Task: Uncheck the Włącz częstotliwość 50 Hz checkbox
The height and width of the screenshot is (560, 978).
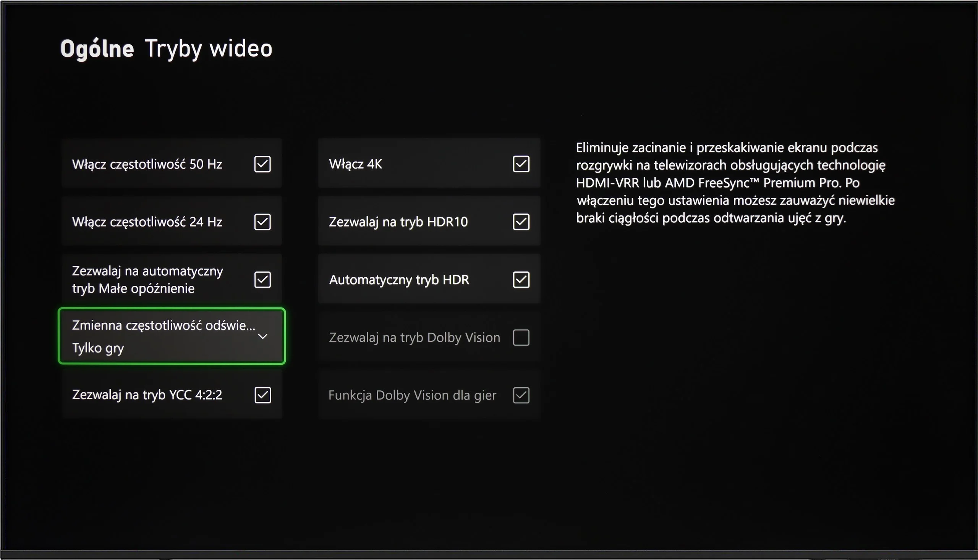Action: [x=262, y=164]
